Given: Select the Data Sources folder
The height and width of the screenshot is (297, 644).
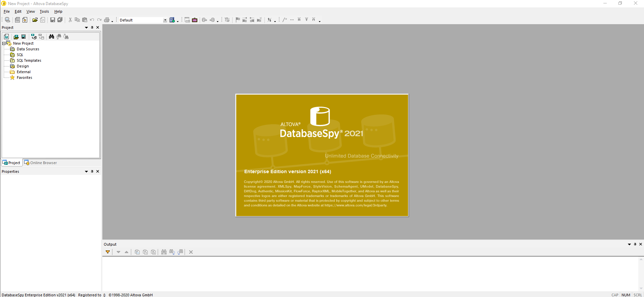Looking at the screenshot, I should click(28, 49).
